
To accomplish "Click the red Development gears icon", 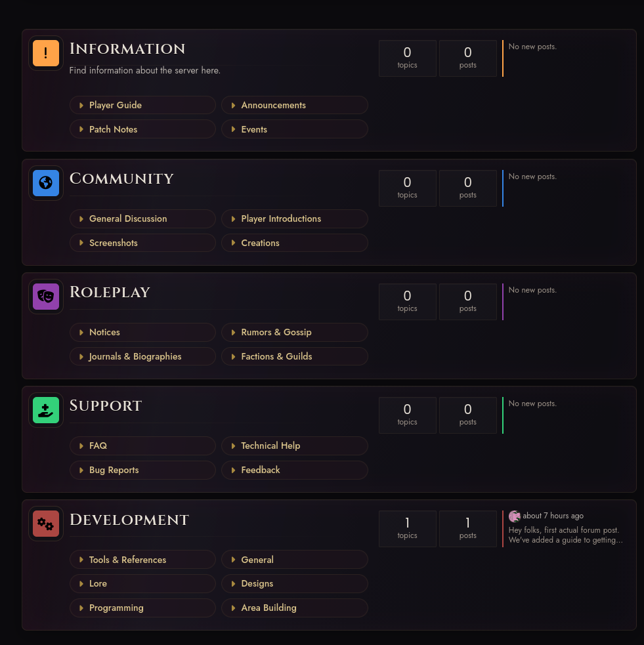I will (46, 524).
